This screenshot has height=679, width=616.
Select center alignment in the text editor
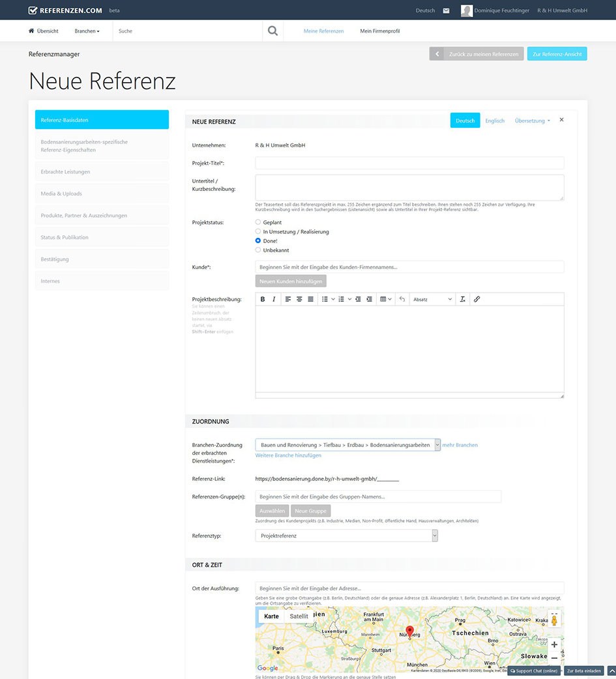300,299
